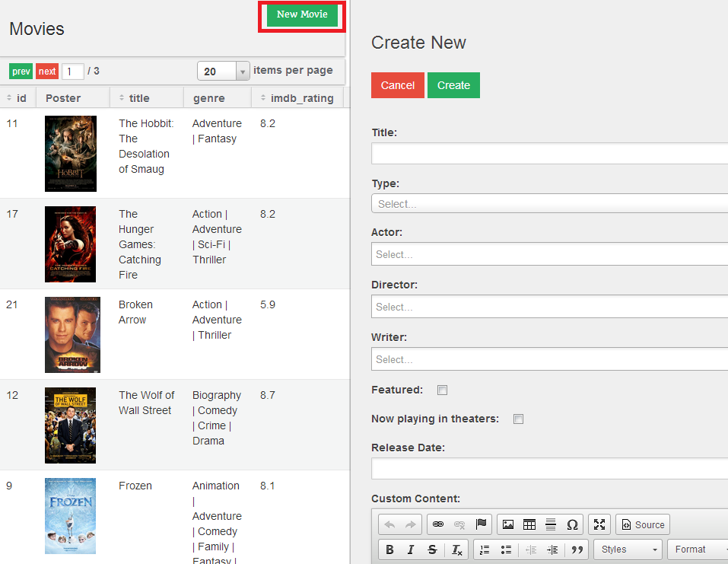Open the Type select dropdown
The height and width of the screenshot is (564, 728).
pyautogui.click(x=549, y=204)
